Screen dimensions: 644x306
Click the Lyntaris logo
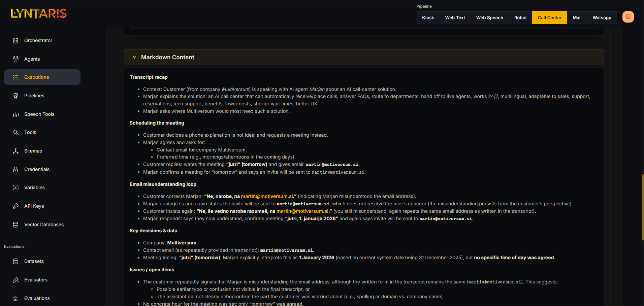coord(39,13)
